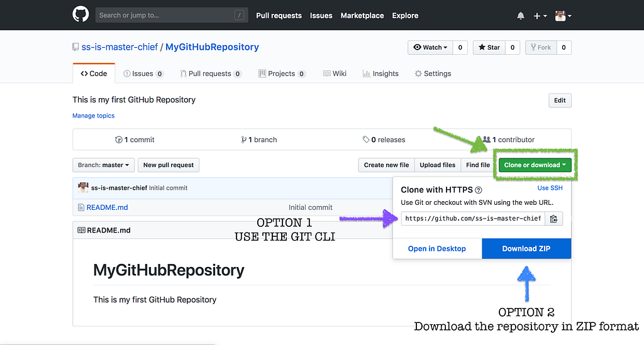Click Open in Desktop
This screenshot has width=644, height=345.
437,249
